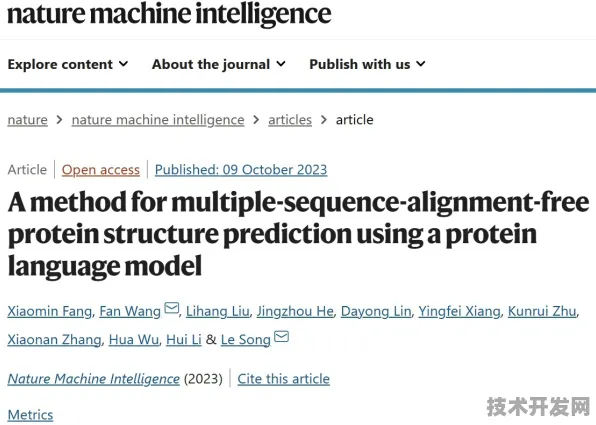Image resolution: width=596 pixels, height=425 pixels.
Task: Click the Nature Machine Intelligence journal citation link
Action: pyautogui.click(x=94, y=379)
